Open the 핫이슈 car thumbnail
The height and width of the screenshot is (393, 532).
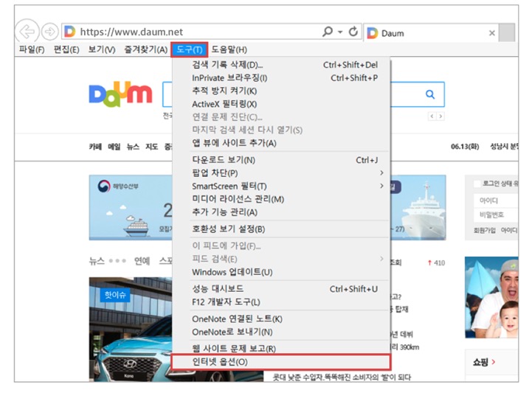(131, 330)
